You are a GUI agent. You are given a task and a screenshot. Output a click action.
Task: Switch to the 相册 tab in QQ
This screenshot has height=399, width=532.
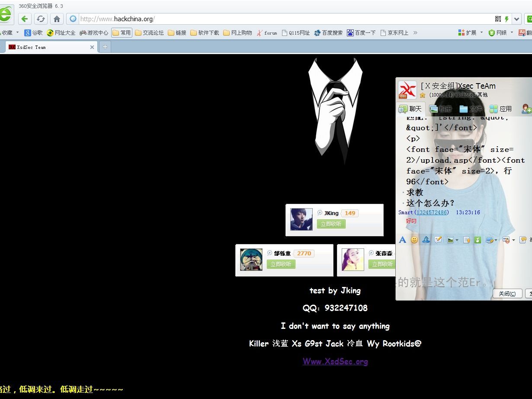pyautogui.click(x=440, y=109)
